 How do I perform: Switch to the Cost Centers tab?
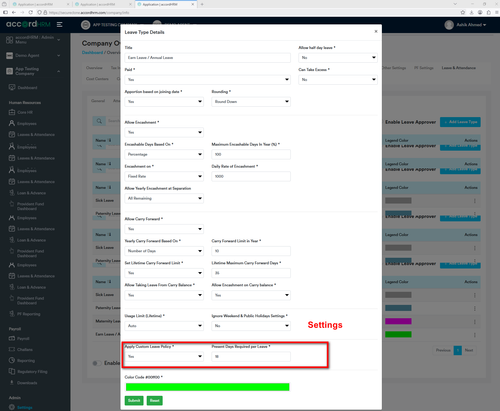click(97, 79)
